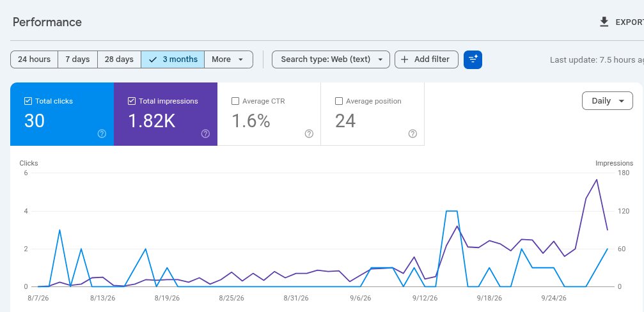Click the Impressions axis label

615,164
